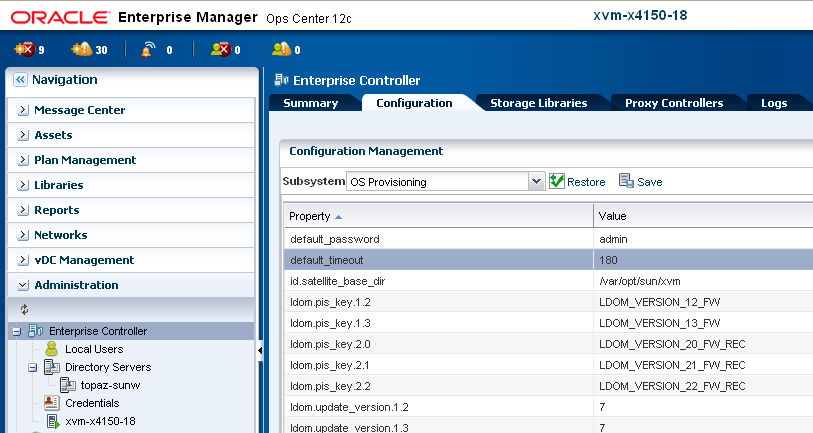Click the Save disk icon
Viewport: 813px width, 433px height.
click(626, 181)
